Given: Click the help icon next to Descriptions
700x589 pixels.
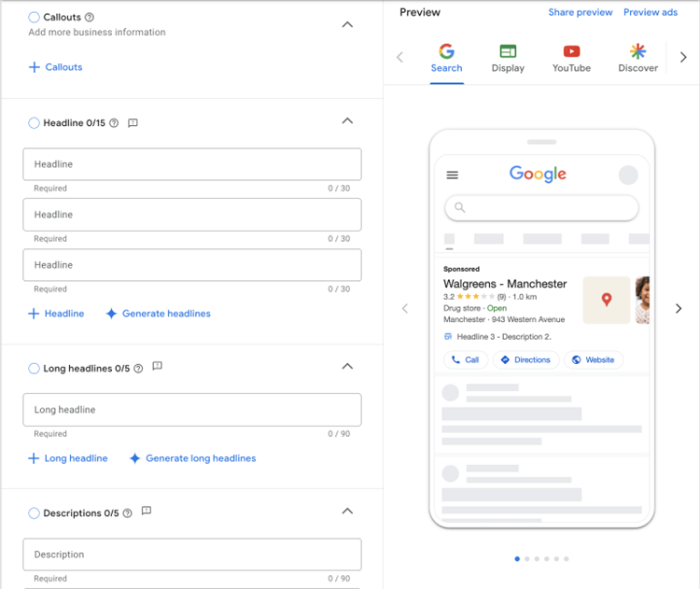Looking at the screenshot, I should click(x=128, y=512).
